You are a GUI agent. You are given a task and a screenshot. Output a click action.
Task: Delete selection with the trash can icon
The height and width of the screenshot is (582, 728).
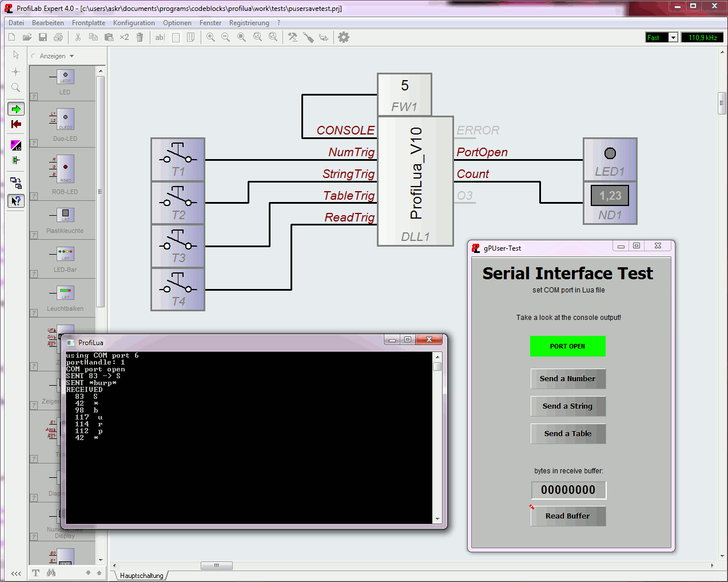point(140,37)
